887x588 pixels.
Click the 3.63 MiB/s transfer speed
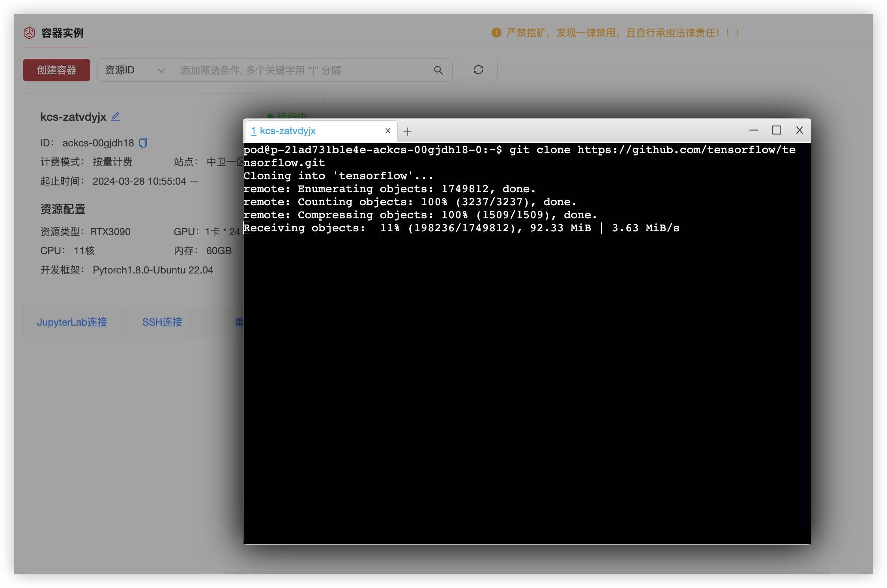(646, 228)
